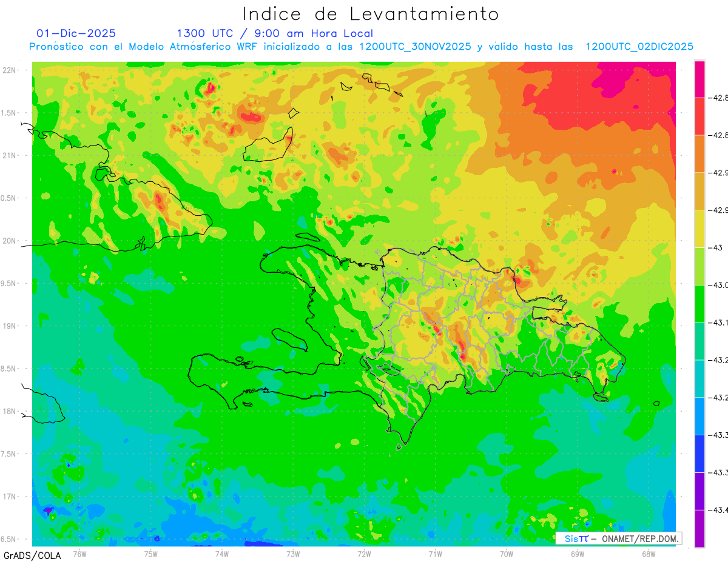Image resolution: width=728 pixels, height=562 pixels.
Task: Click the '72W' longitude label
Action: pyautogui.click(x=364, y=554)
